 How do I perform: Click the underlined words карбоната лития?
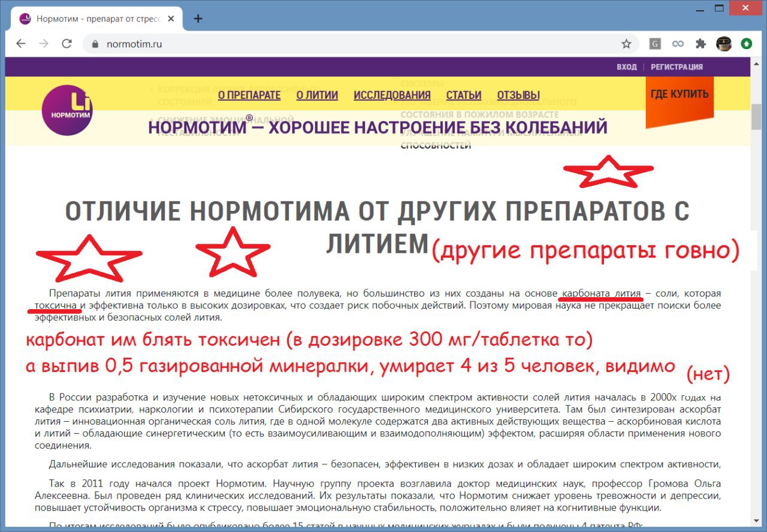(x=602, y=294)
